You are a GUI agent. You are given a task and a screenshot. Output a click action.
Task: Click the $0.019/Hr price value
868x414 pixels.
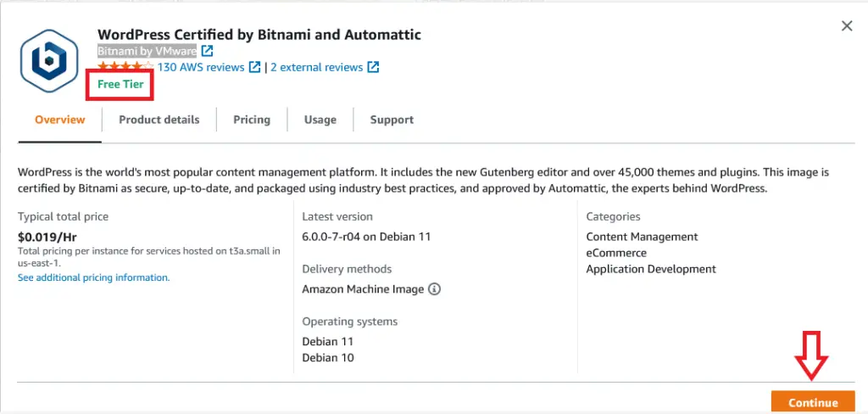click(47, 238)
